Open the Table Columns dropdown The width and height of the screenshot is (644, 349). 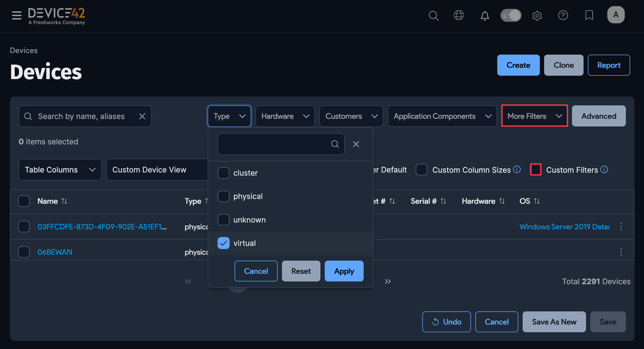(x=60, y=170)
